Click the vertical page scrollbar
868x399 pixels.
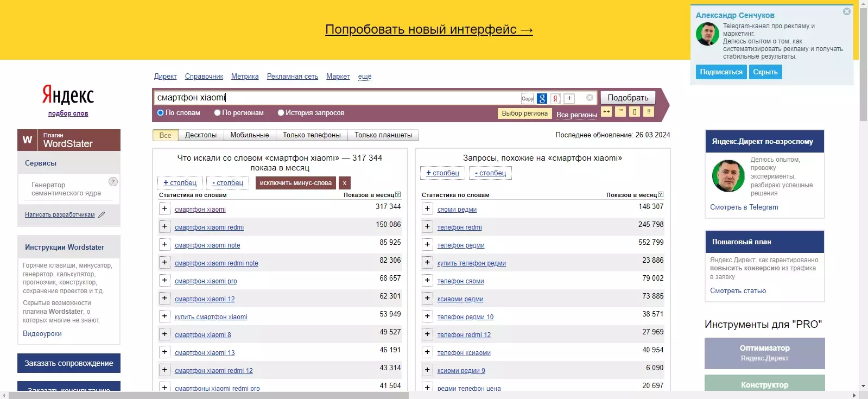pos(863,65)
